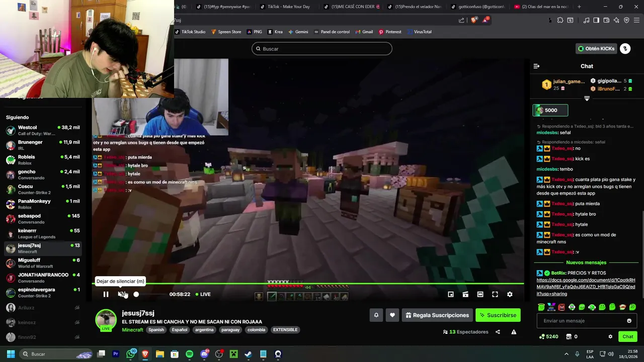
Task: Unmute the stream with the speaker icon
Action: pyautogui.click(x=121, y=294)
